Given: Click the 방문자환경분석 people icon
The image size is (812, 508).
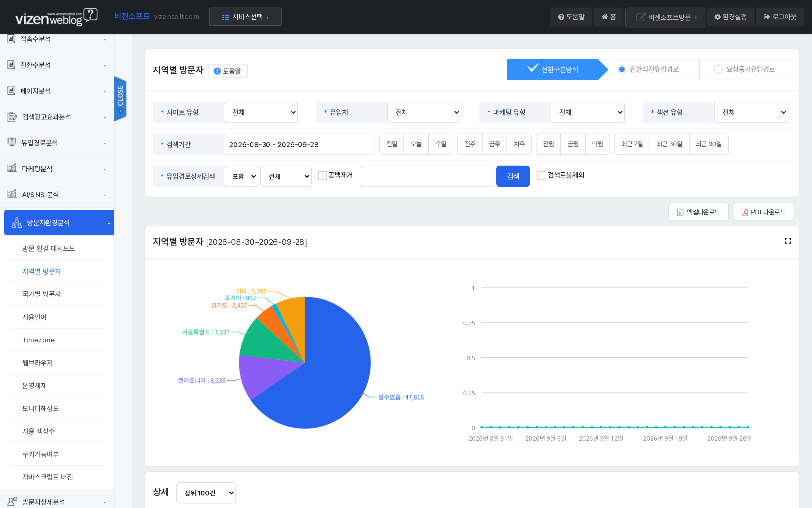Looking at the screenshot, I should point(17,223).
